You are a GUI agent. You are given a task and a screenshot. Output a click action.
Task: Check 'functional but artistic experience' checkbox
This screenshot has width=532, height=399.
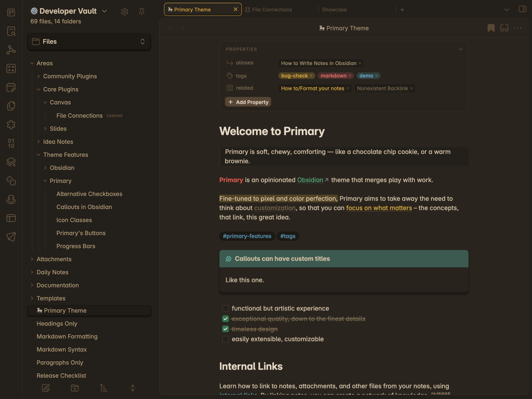[225, 308]
